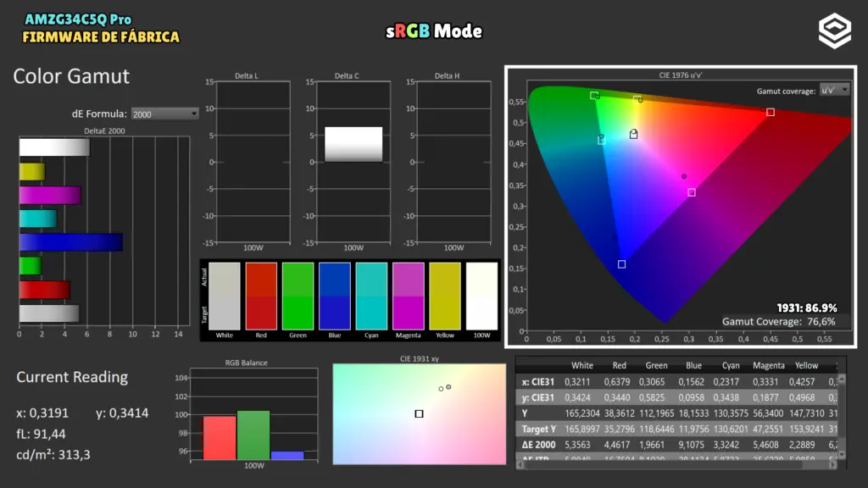Click the data table's vertical scrollbar up arrow
The height and width of the screenshot is (488, 868).
tap(842, 379)
